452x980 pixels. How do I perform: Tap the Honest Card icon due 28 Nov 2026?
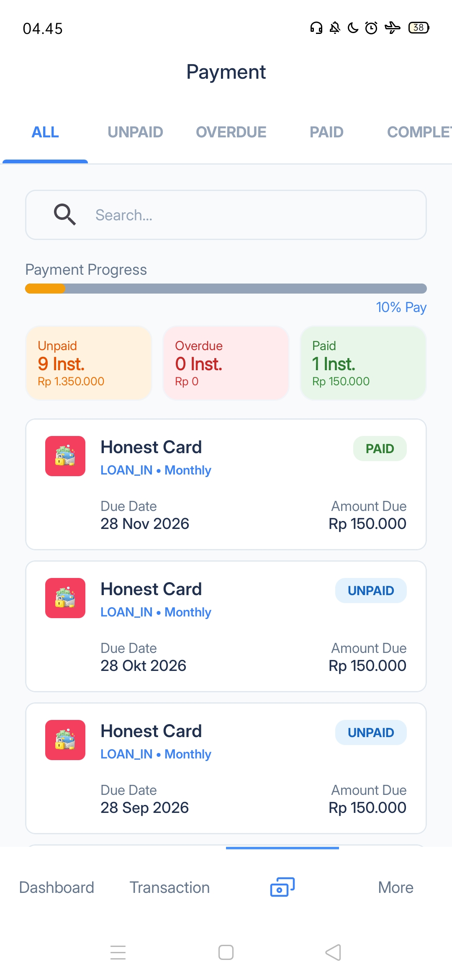click(x=65, y=456)
